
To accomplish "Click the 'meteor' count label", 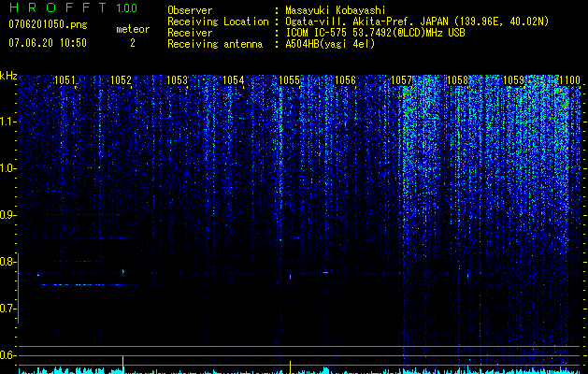I will click(133, 29).
